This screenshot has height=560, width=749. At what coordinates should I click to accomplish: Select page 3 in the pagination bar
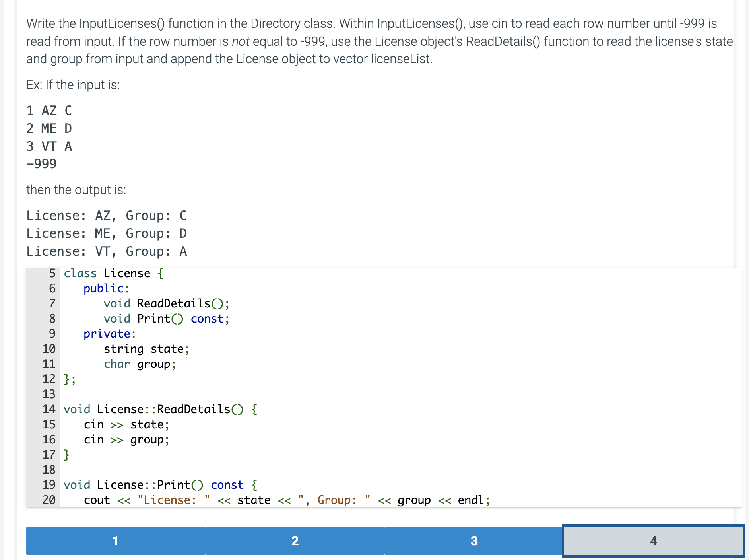pos(474,541)
